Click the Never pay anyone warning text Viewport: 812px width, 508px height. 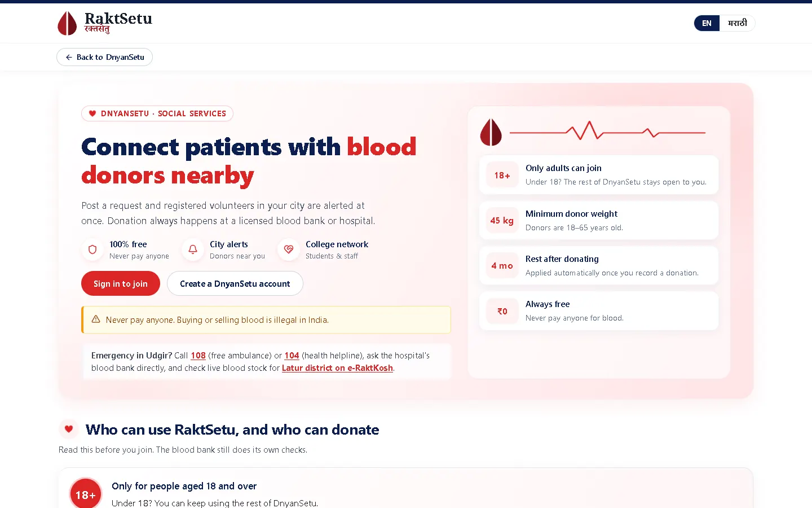pos(217,320)
